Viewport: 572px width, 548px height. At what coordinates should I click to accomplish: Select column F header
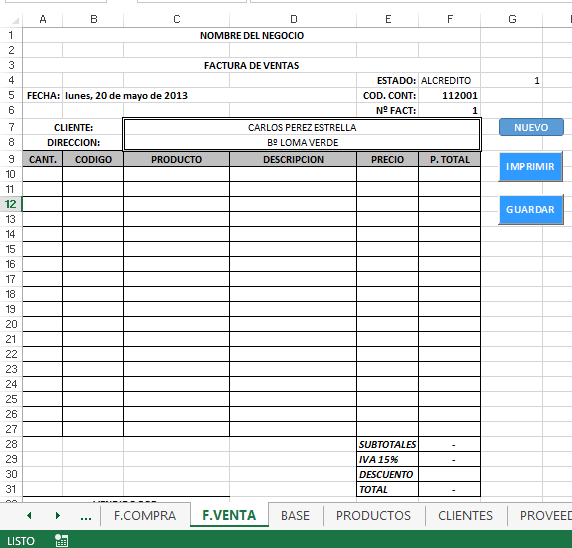(x=450, y=19)
